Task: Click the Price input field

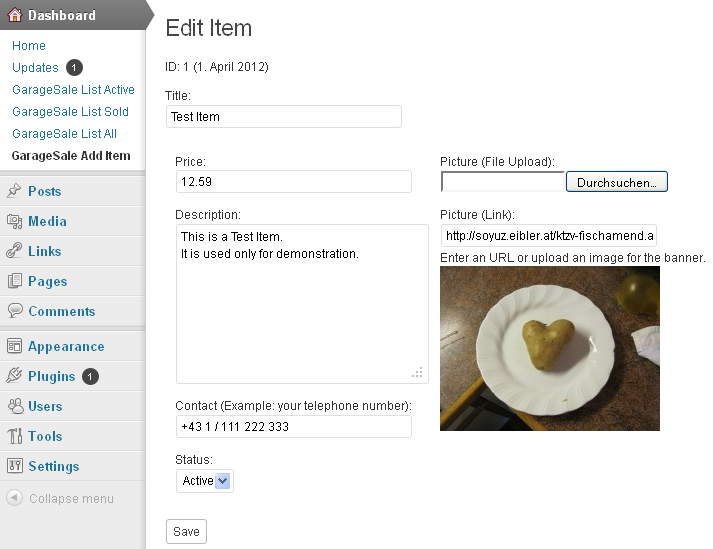Action: click(x=293, y=182)
